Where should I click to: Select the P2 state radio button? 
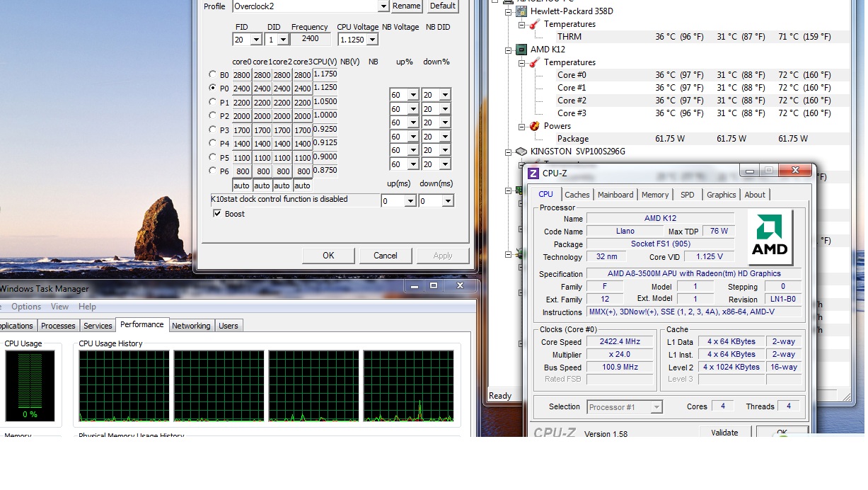pos(213,115)
